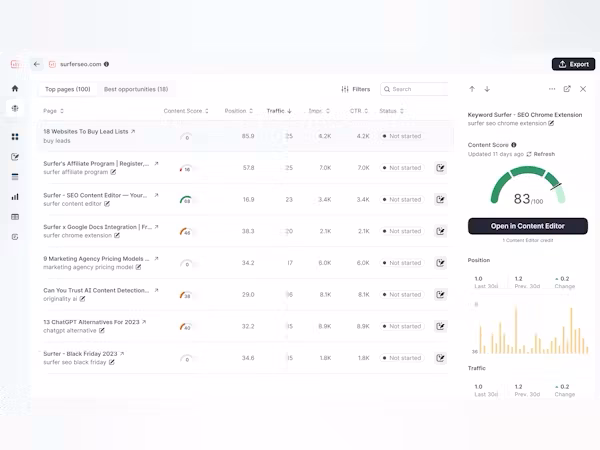Open the grid dashboard icon in the sidebar
600x450 pixels.
click(14, 137)
